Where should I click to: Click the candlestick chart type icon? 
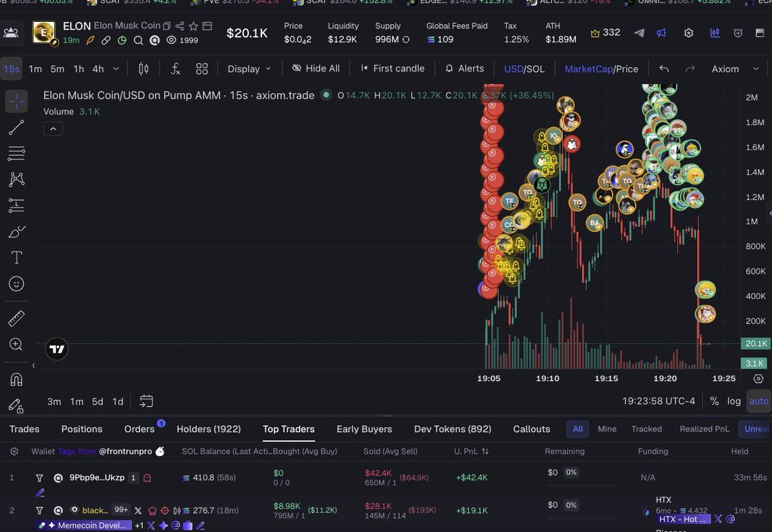click(144, 68)
